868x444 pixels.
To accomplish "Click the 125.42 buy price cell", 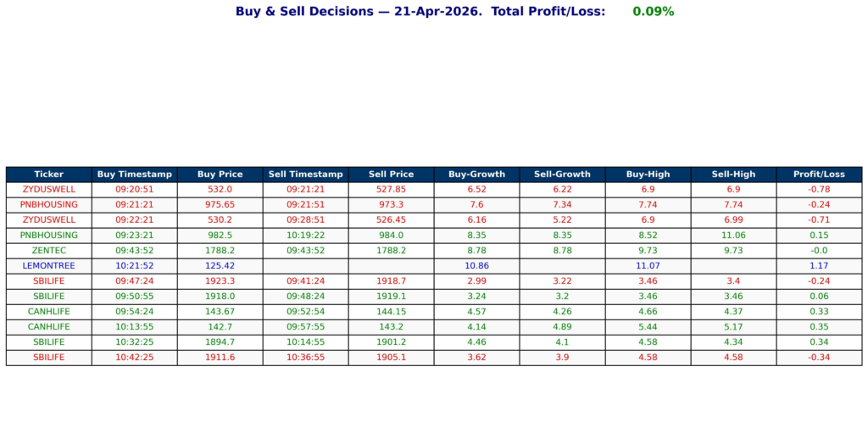I will 220,266.
